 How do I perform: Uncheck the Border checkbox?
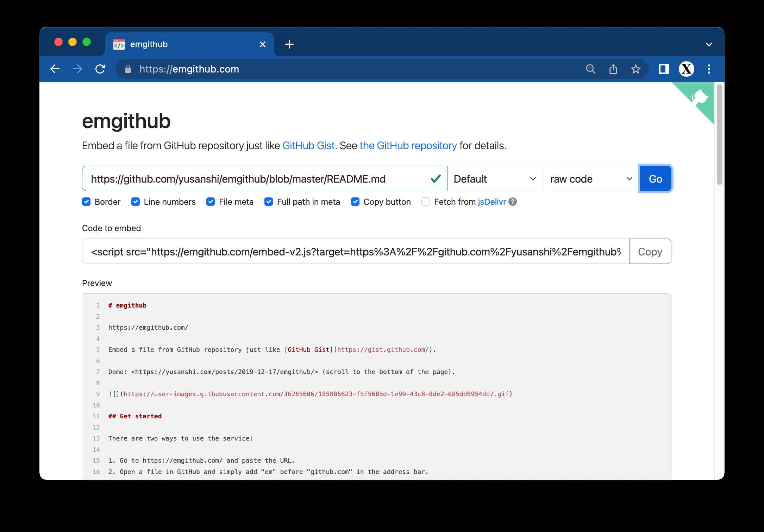point(87,202)
